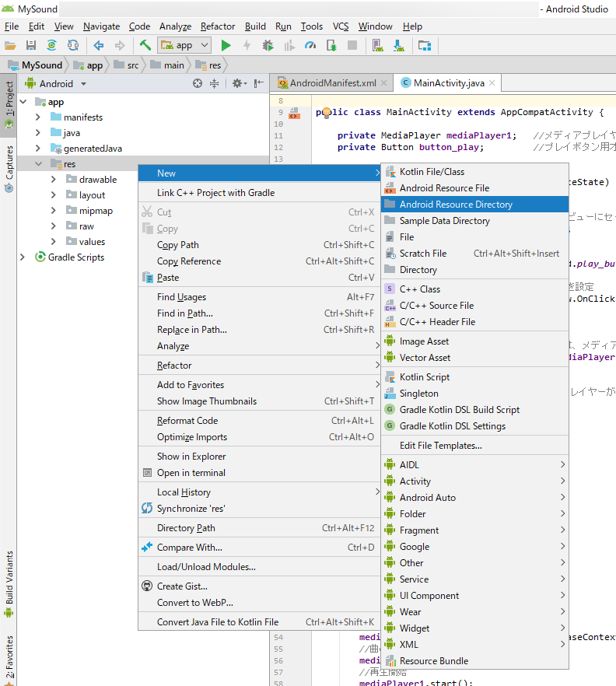The image size is (616, 686).
Task: Open the Project panel gear settings icon
Action: (240, 83)
